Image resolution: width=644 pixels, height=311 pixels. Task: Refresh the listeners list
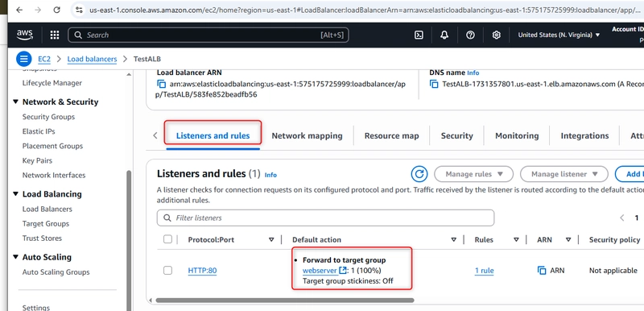(419, 174)
